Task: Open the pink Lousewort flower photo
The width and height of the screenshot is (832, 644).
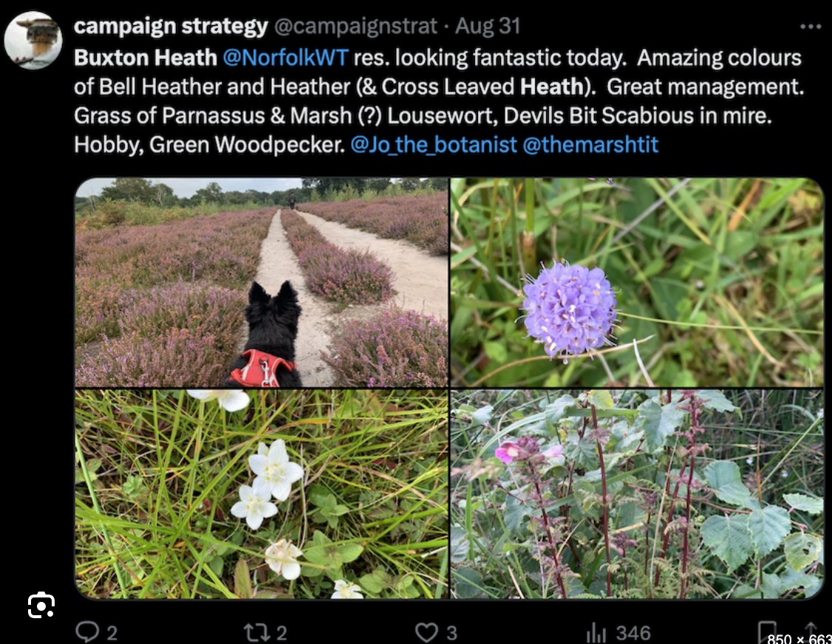Action: 636,494
